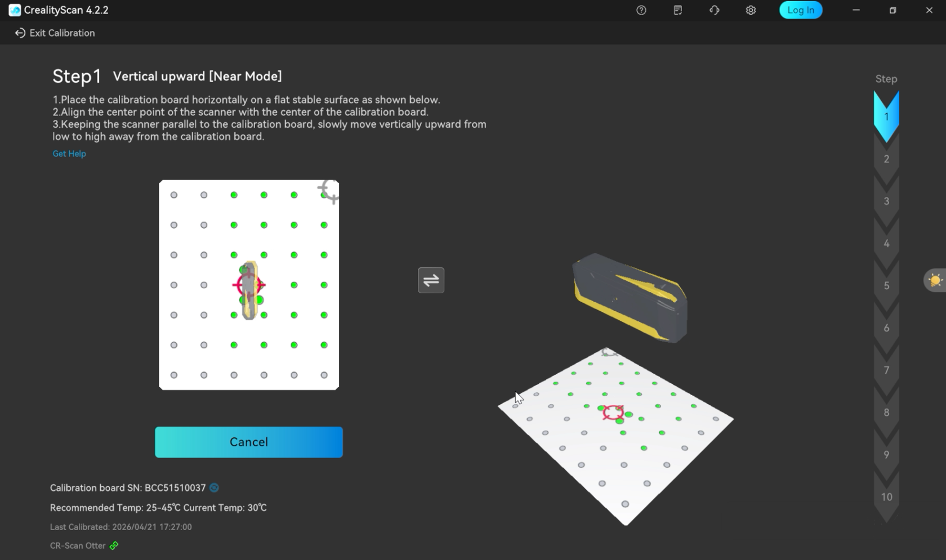Select step 3 in the step indicator
Viewport: 946px width, 560px height.
[886, 201]
